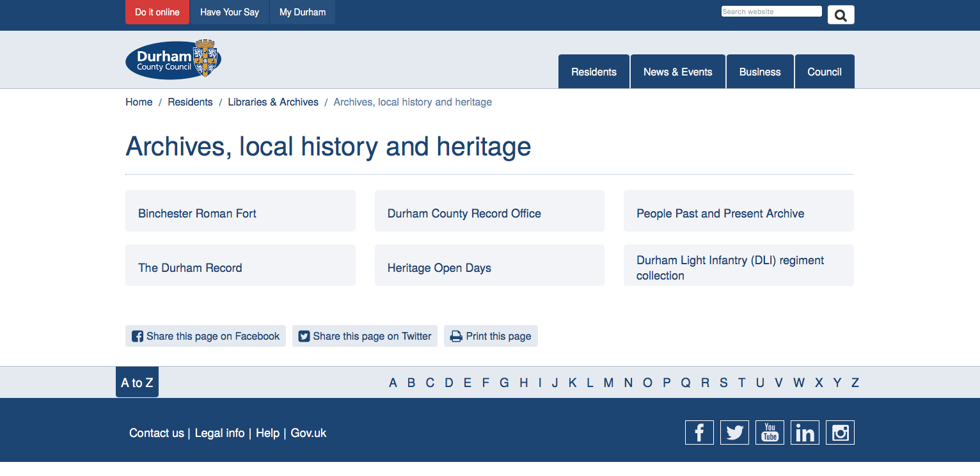This screenshot has width=980, height=476.
Task: Print this page
Action: pyautogui.click(x=491, y=336)
